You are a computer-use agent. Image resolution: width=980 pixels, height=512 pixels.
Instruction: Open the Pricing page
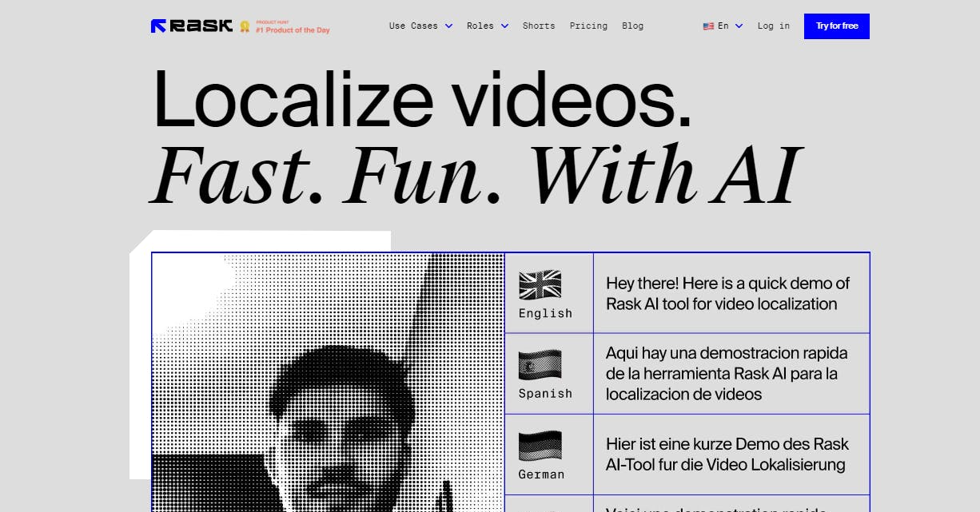588,26
